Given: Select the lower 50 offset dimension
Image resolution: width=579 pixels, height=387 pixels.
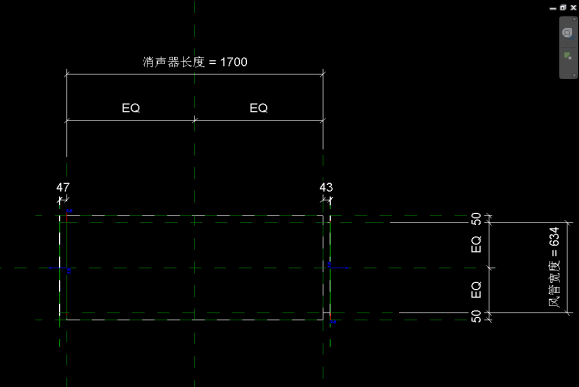Looking at the screenshot, I should 476,316.
